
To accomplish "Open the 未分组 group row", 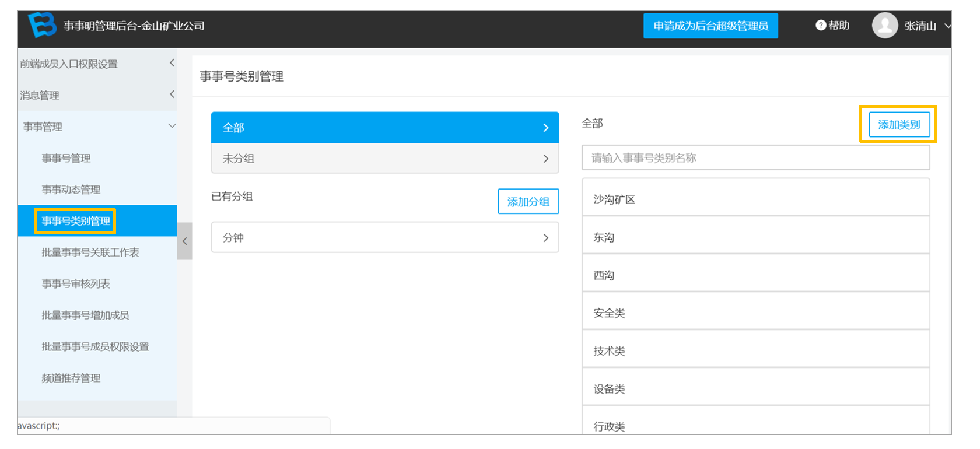I will (385, 159).
